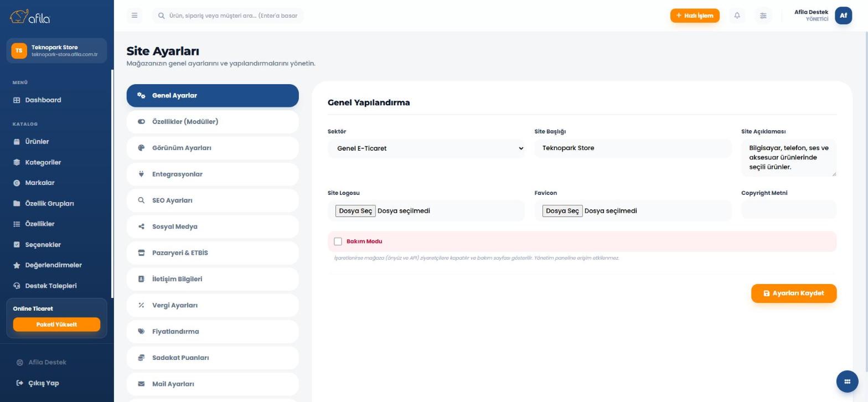
Task: Toggle the sidebar hamburger menu icon
Action: [x=135, y=16]
